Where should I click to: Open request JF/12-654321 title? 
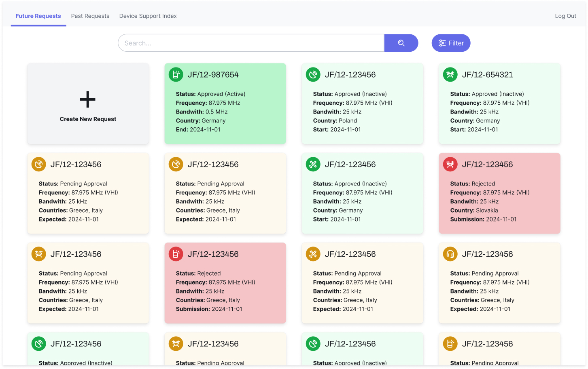pos(487,75)
